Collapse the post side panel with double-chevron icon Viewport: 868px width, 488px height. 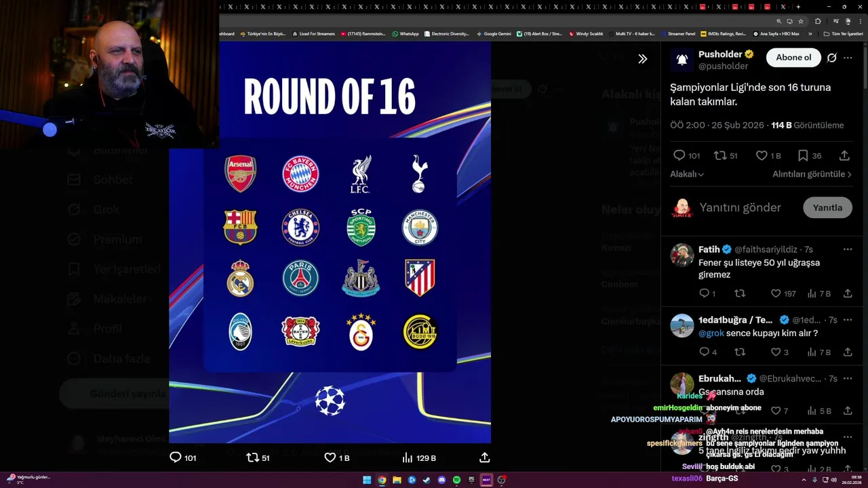tap(642, 59)
